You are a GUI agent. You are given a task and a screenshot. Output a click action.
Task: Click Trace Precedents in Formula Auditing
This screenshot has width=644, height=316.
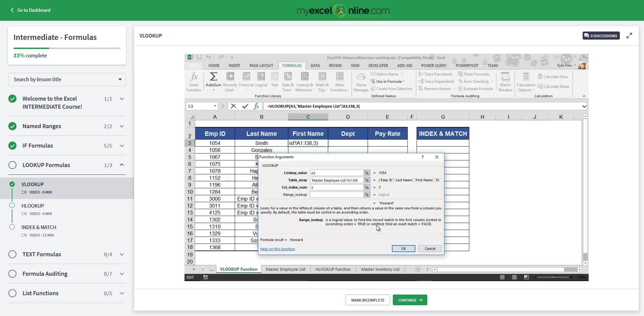pyautogui.click(x=435, y=74)
